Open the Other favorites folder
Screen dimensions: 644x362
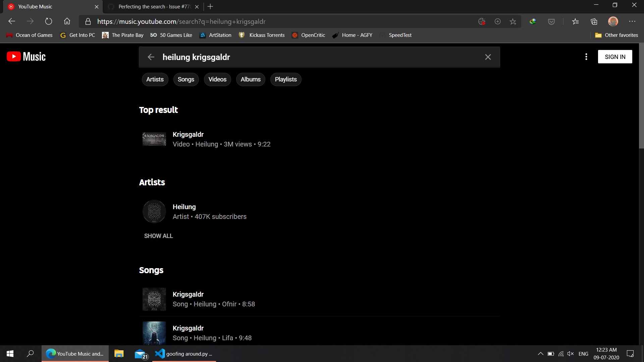tap(616, 35)
